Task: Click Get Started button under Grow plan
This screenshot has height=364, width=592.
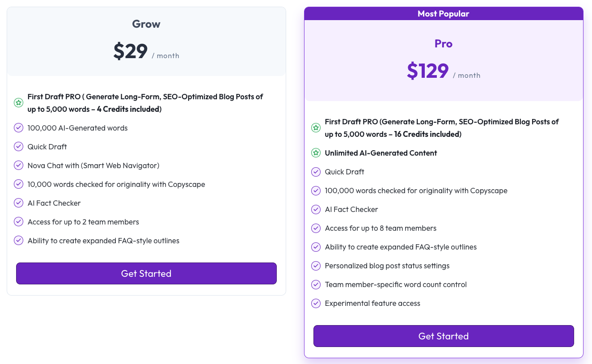Action: tap(146, 273)
